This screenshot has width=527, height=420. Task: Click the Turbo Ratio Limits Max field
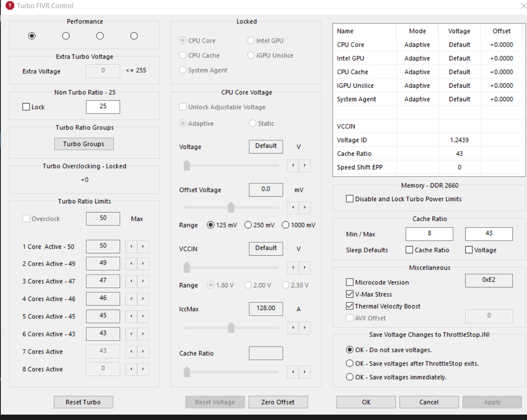coord(103,218)
